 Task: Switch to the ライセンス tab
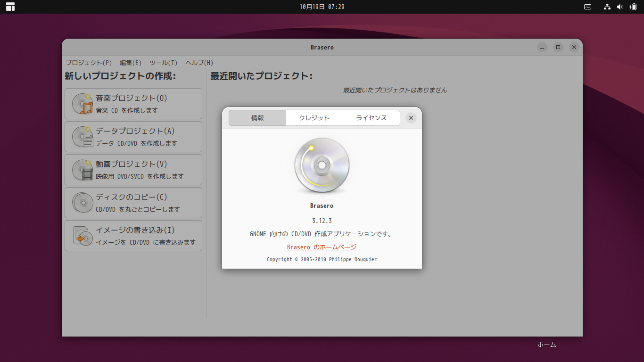click(x=372, y=118)
